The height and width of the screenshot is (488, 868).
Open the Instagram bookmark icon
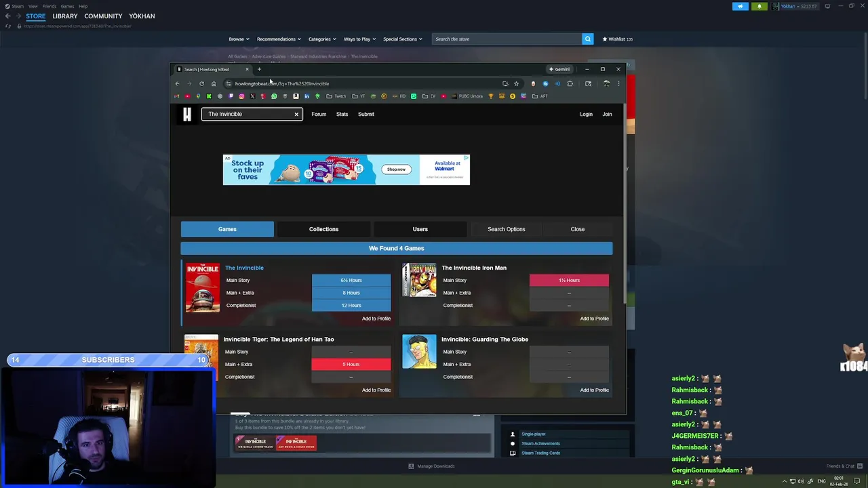(x=241, y=96)
